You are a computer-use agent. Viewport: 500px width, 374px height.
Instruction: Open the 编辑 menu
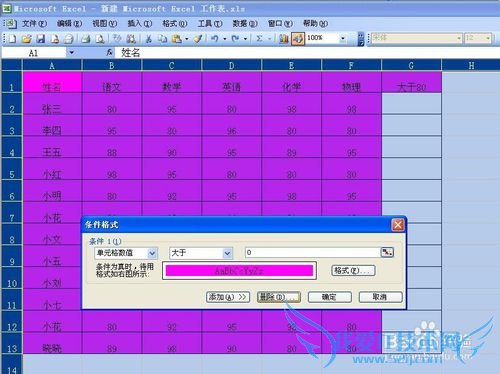[69, 23]
